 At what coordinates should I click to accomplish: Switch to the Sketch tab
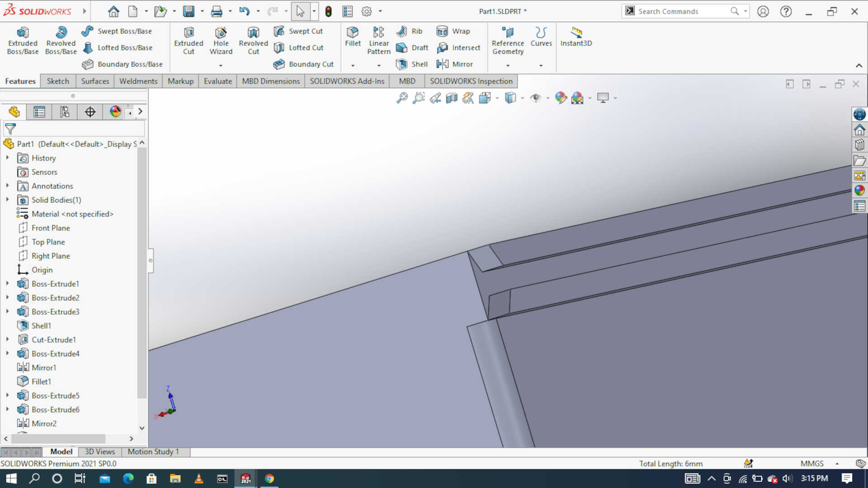(57, 81)
